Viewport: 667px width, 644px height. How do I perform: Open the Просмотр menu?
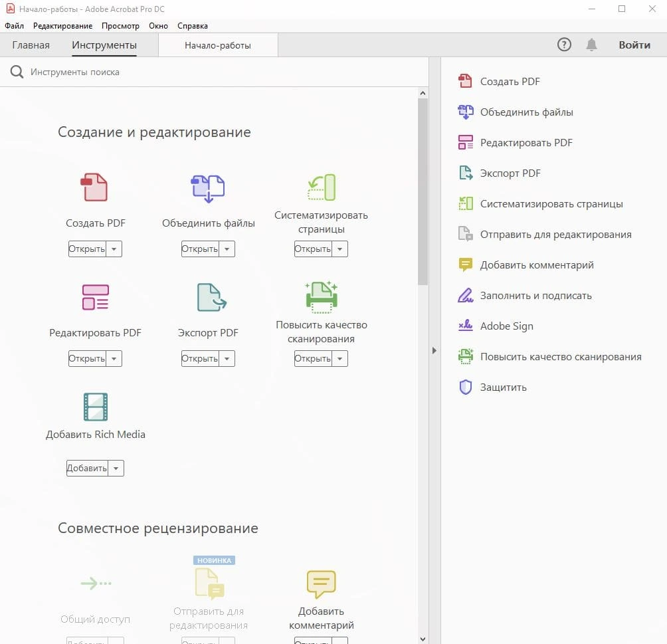tap(120, 25)
